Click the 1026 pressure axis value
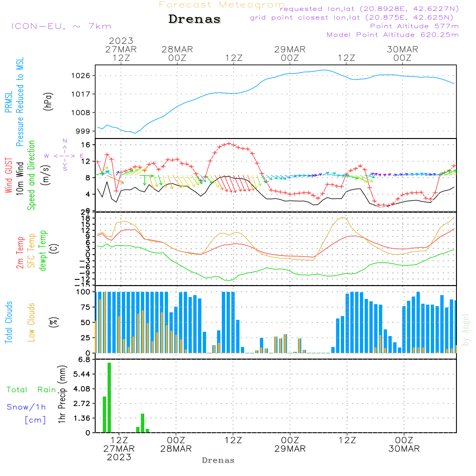Image resolution: width=476 pixels, height=476 pixels. tap(81, 76)
